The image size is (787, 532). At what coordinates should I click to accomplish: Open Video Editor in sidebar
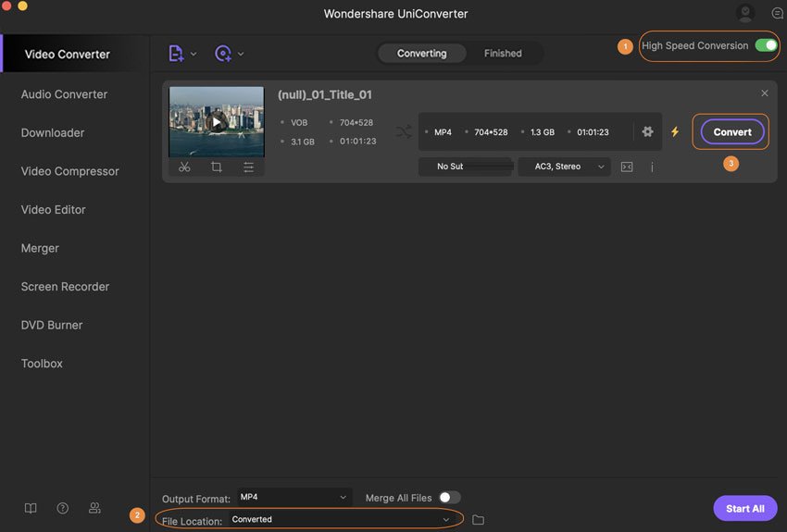click(x=53, y=210)
